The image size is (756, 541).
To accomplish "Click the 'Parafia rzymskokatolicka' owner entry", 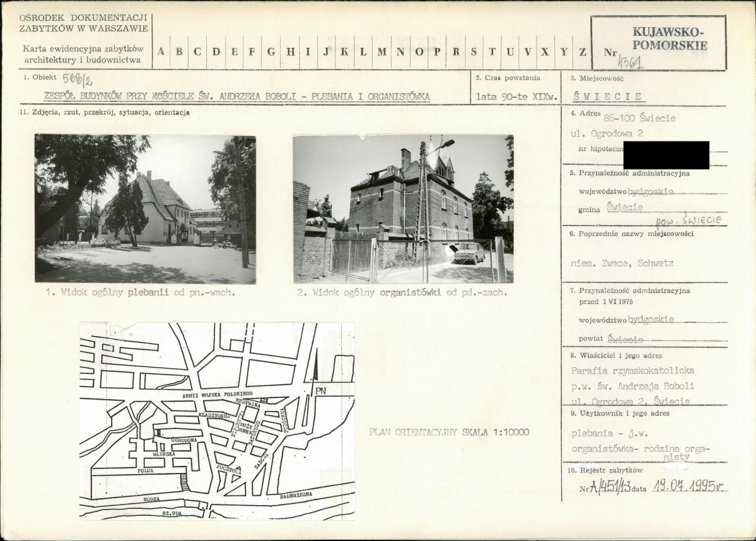I will 632,370.
